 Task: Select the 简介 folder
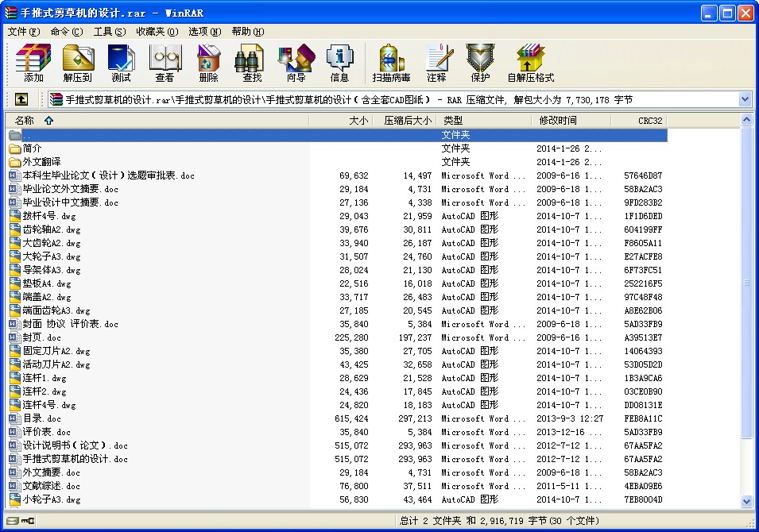tap(33, 148)
